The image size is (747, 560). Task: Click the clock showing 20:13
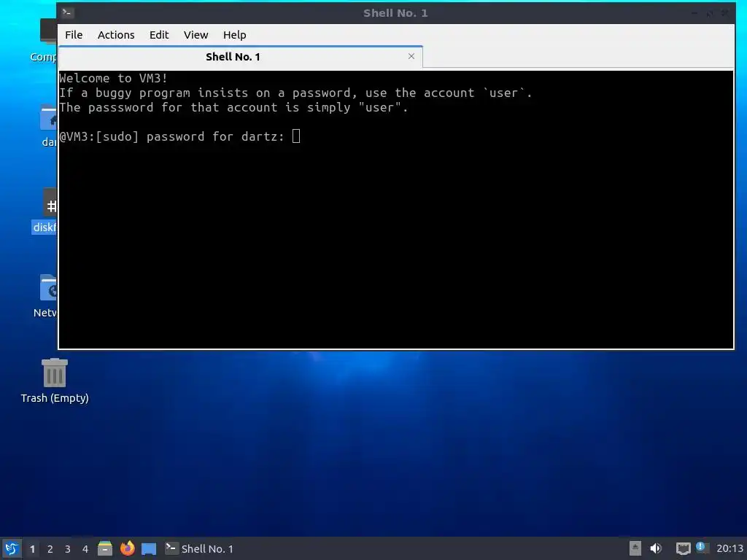(729, 548)
